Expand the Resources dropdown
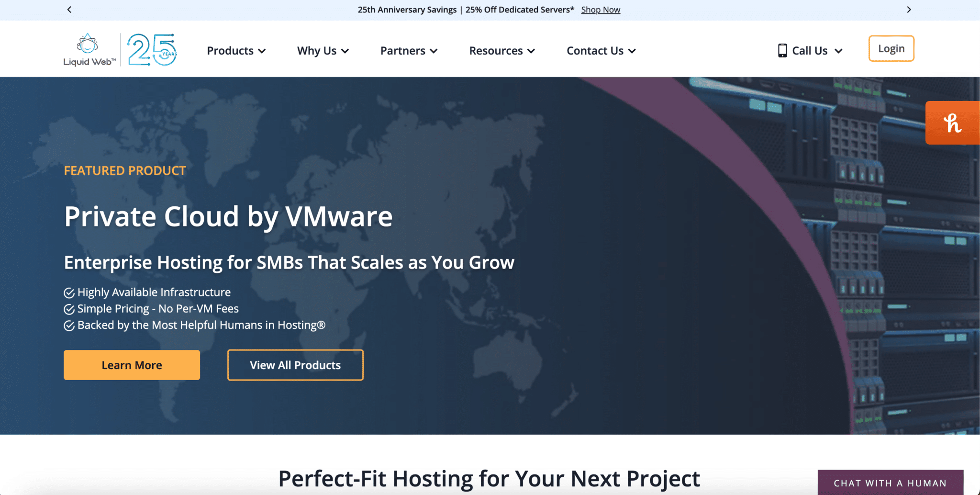 point(501,50)
